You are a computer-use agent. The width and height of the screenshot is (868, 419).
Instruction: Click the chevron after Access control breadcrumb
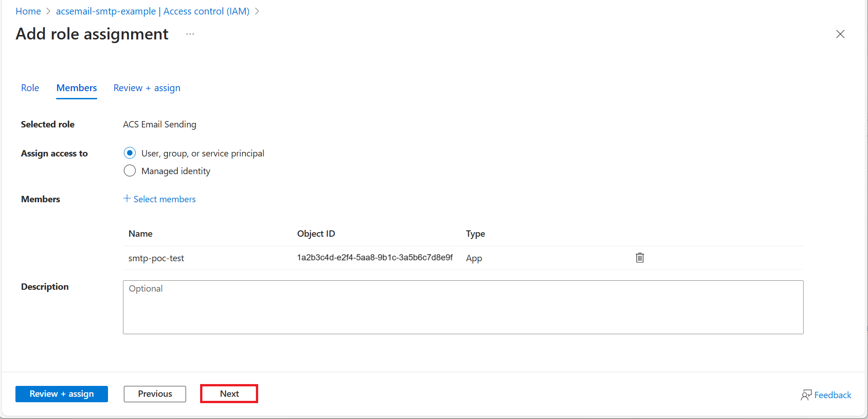[x=257, y=11]
